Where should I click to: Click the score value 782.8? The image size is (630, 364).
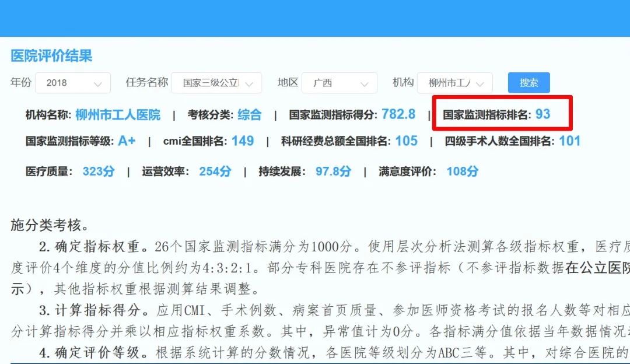click(x=398, y=114)
